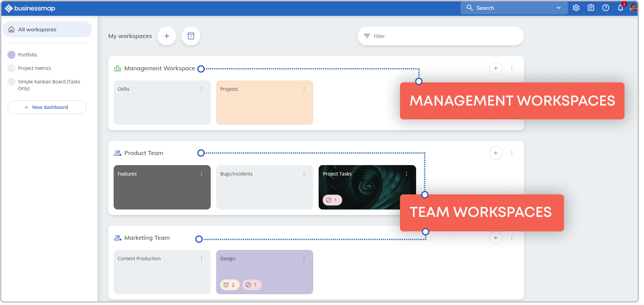Click the Product Team people icon
Viewport: 644px width, 305px height.
[117, 153]
